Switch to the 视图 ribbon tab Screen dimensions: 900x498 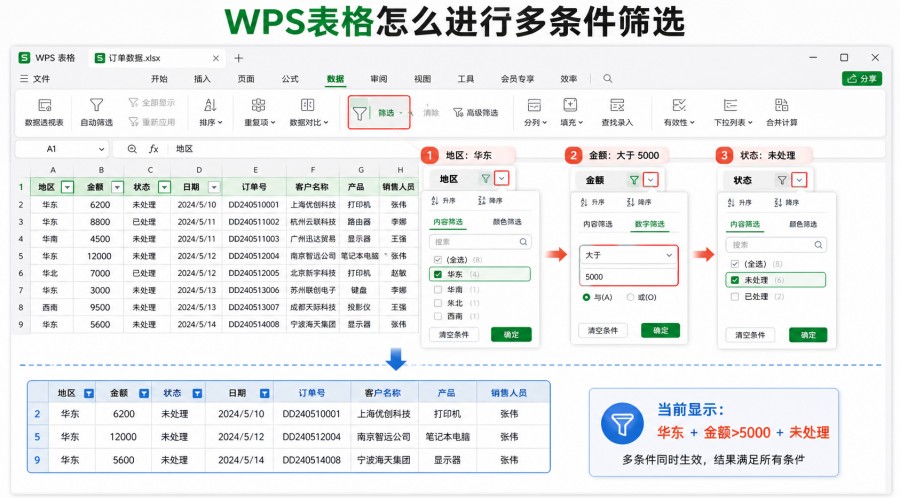tap(422, 79)
